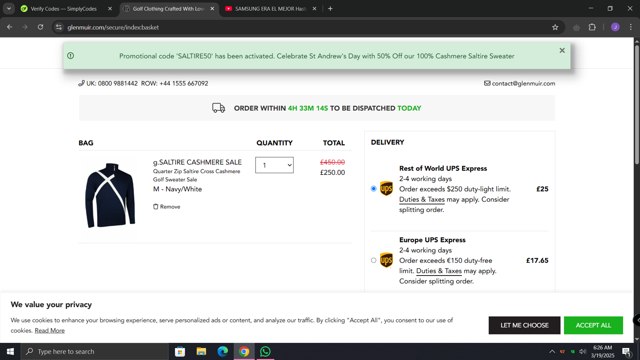Open Duties & Taxes link under Europe
Screen dimensions: 640x360
click(439, 271)
